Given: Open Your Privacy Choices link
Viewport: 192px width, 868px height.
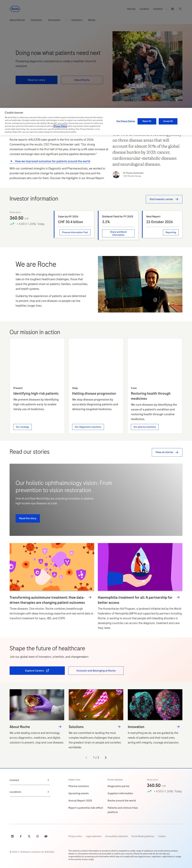Looking at the screenshot, I should [x=125, y=121].
